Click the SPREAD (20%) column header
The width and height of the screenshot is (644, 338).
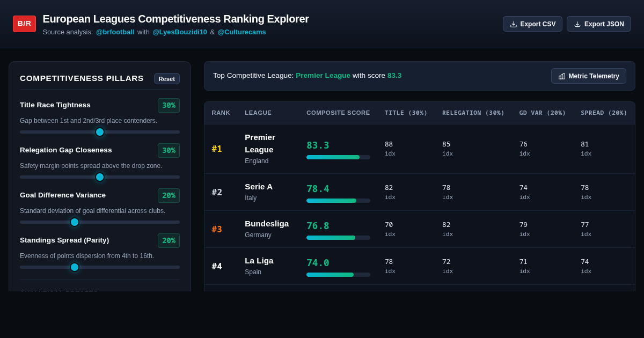coord(604,113)
